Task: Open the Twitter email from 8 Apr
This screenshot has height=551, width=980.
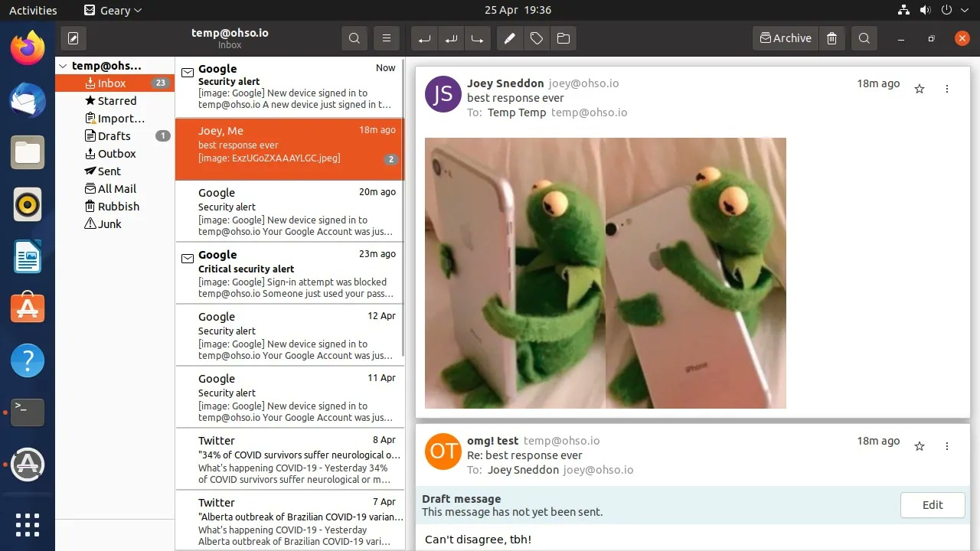Action: pos(289,459)
